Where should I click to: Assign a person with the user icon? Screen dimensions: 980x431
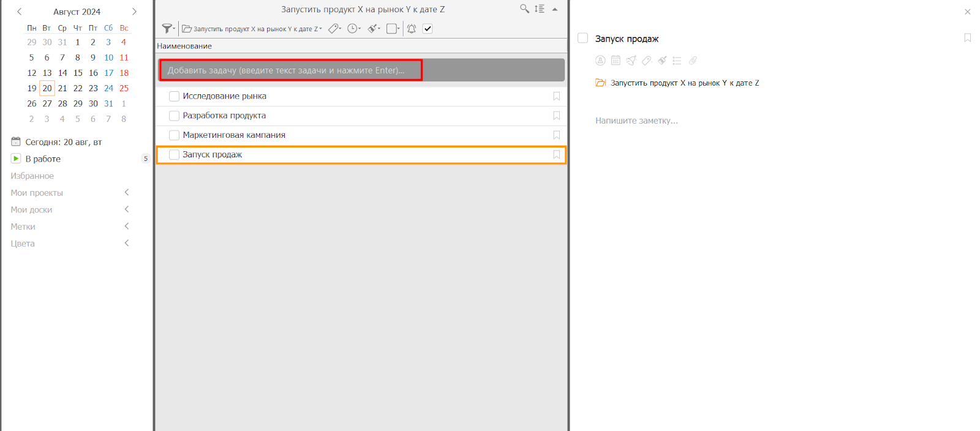click(x=600, y=61)
